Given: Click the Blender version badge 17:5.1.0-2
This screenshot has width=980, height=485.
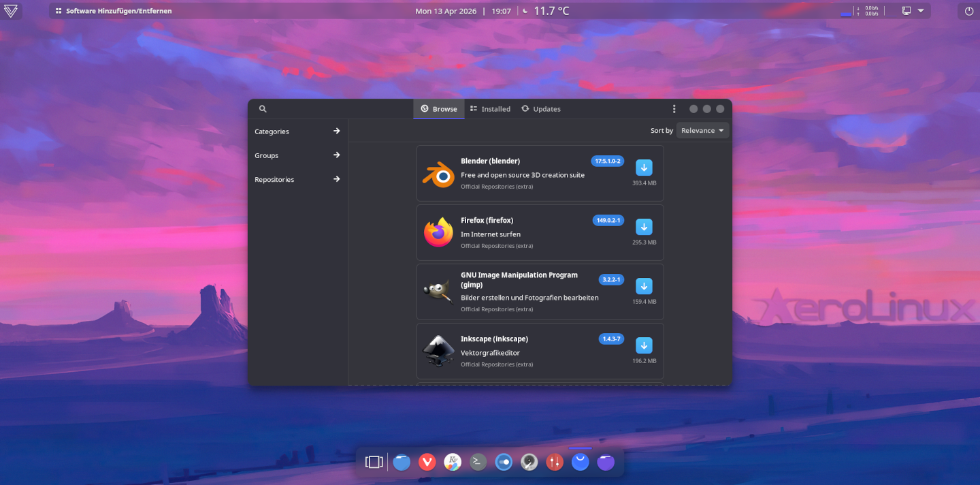Looking at the screenshot, I should (607, 161).
